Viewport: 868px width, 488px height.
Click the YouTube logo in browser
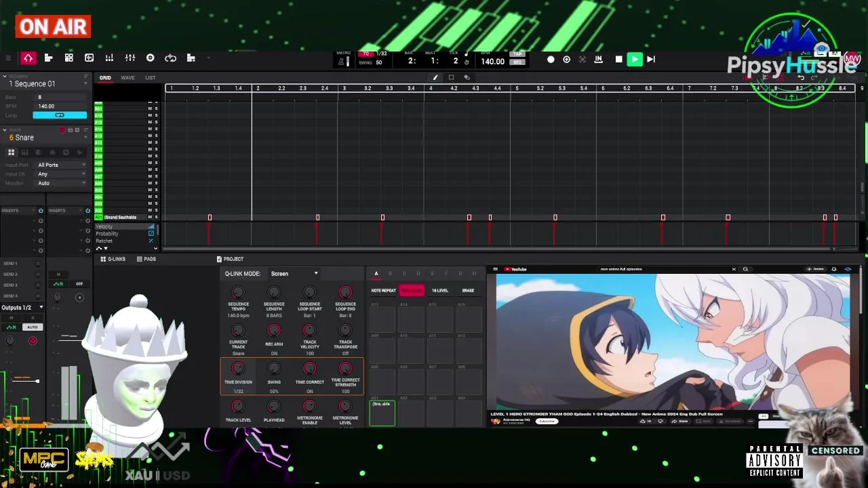(x=515, y=269)
